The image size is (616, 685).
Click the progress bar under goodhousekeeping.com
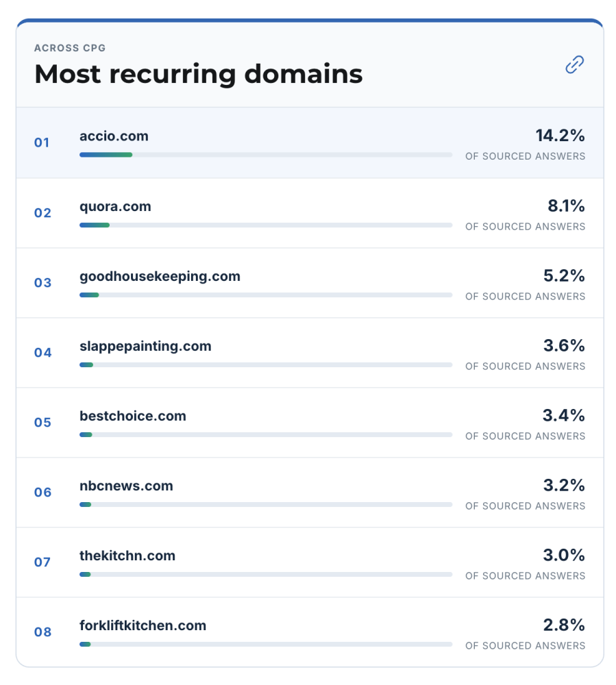pos(266,295)
